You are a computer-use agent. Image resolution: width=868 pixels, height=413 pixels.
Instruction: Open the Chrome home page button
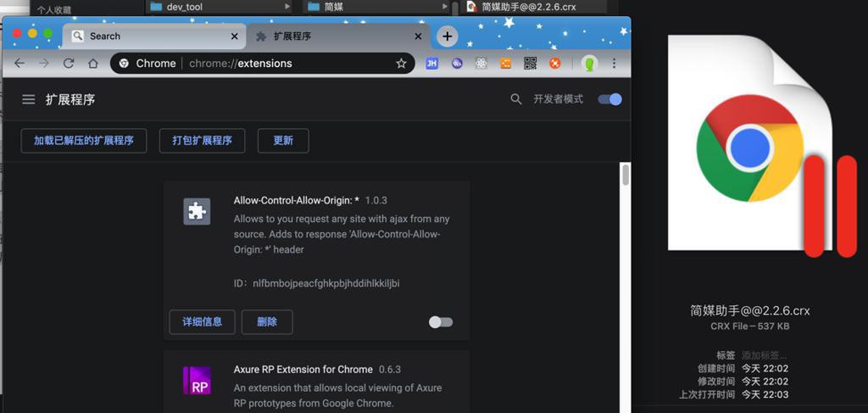coord(93,63)
